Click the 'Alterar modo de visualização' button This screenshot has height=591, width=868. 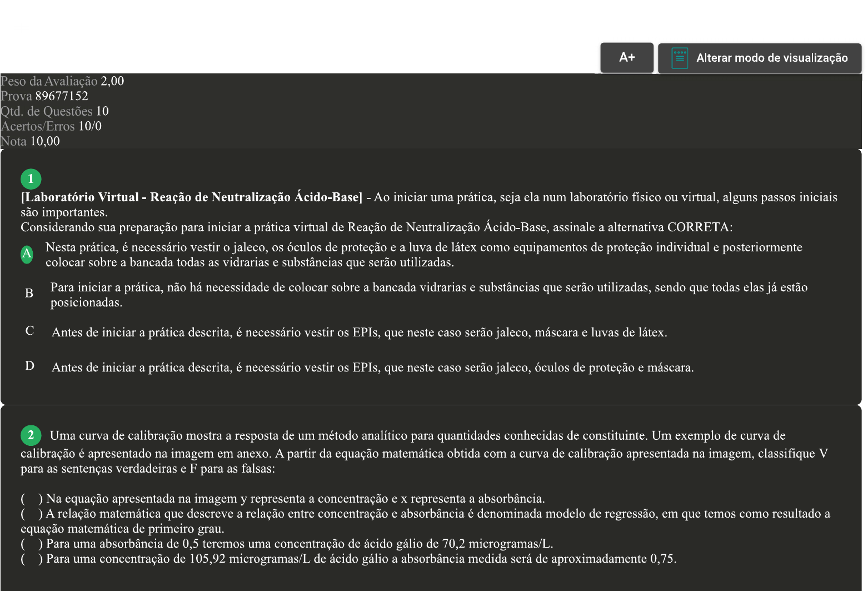(771, 58)
